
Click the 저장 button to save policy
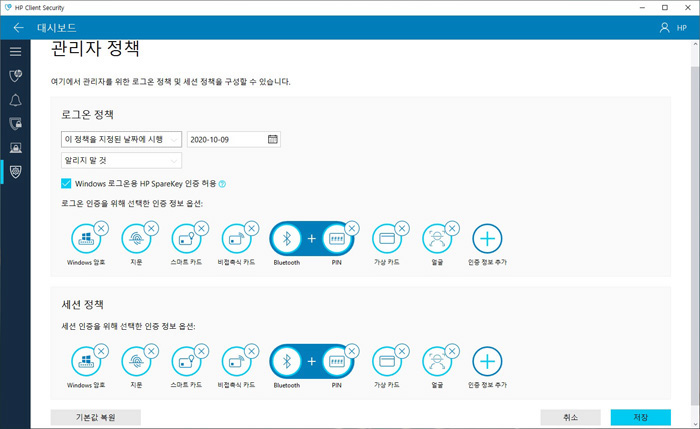click(640, 417)
